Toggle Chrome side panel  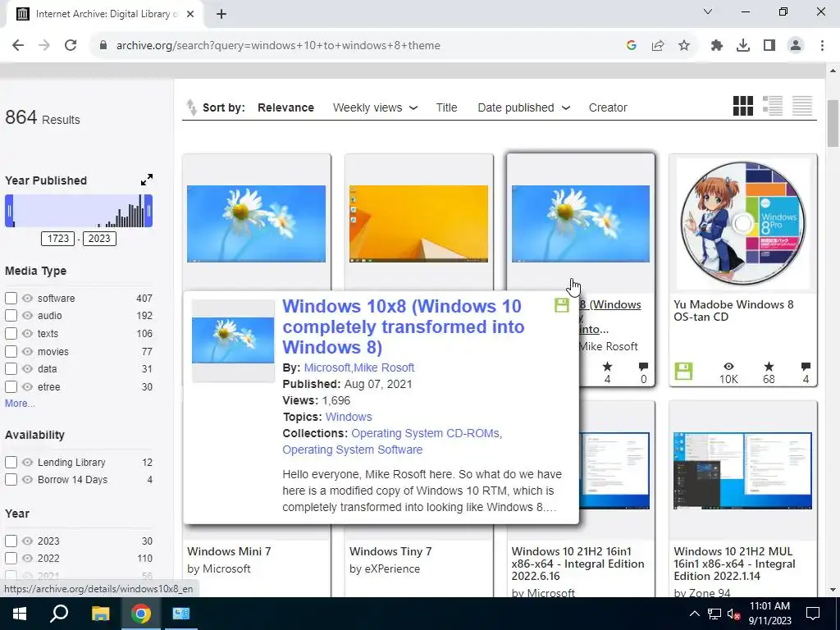769,46
